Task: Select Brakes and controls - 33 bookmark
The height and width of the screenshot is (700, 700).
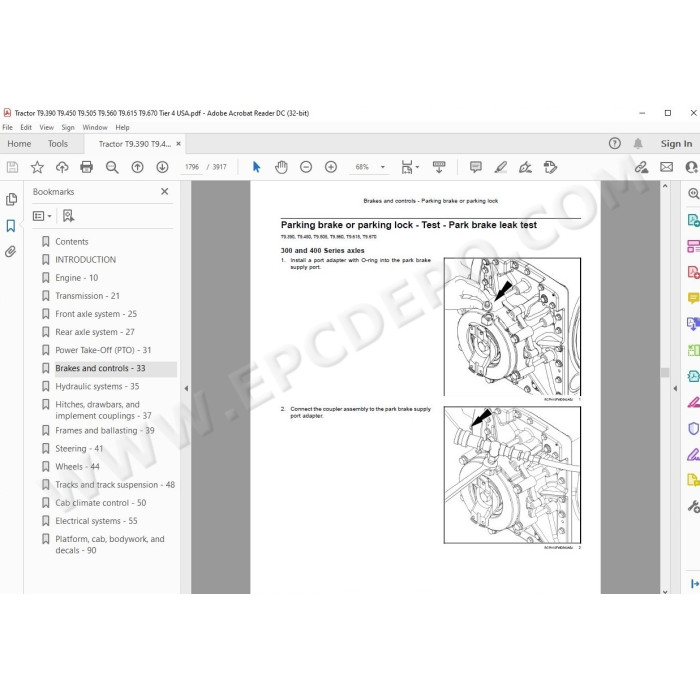Action: click(100, 368)
